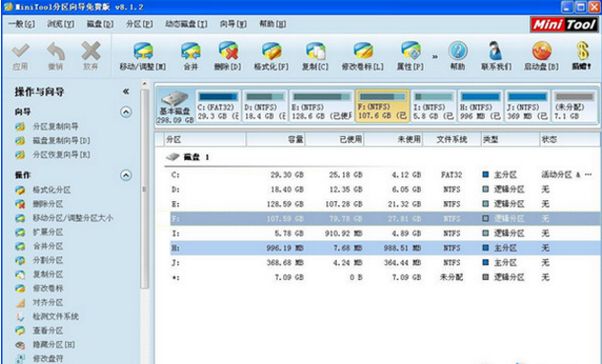Open the 动态磁盘 (Dynamic Disk) menu
Image resolution: width=602 pixels, height=364 pixels.
tap(186, 24)
